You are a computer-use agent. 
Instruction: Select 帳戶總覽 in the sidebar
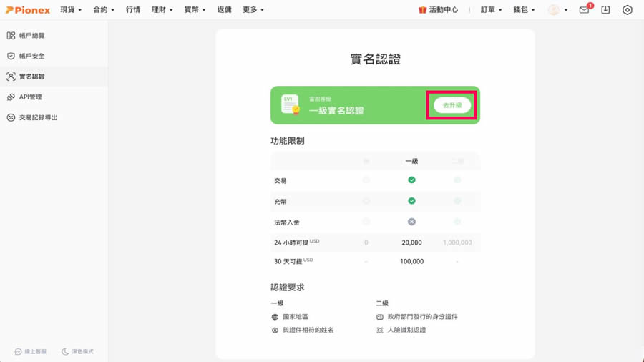pos(31,36)
